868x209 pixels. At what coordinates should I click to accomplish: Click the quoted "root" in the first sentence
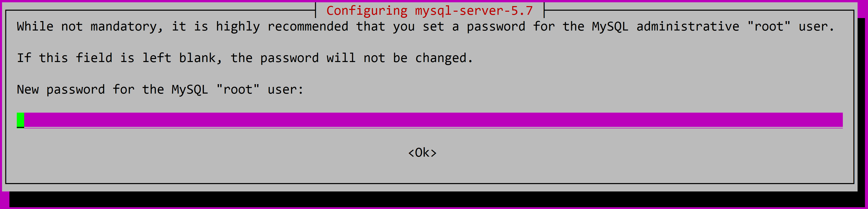click(769, 27)
